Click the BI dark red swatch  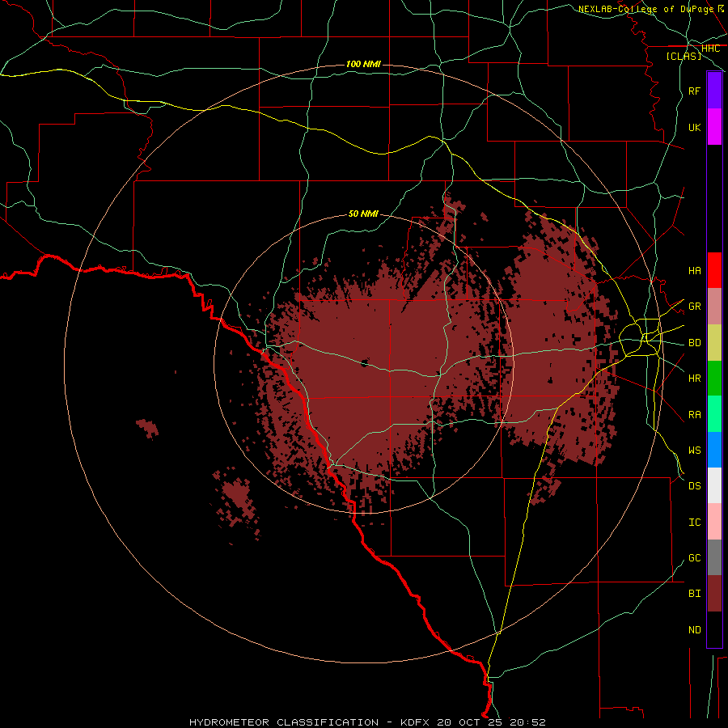[x=714, y=594]
